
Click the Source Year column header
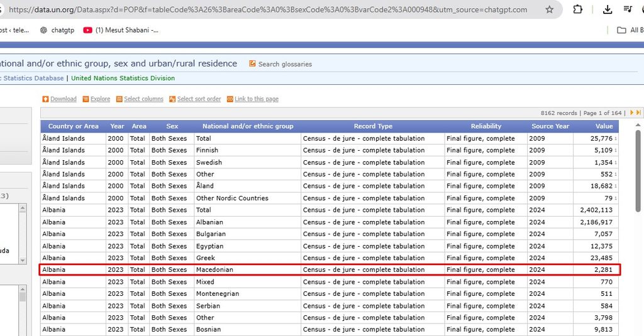[550, 126]
